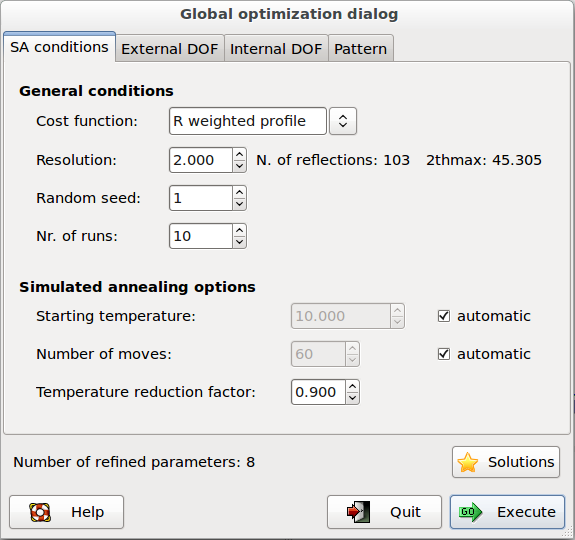Click the gold star Solutions icon
This screenshot has width=575, height=540.
[468, 462]
